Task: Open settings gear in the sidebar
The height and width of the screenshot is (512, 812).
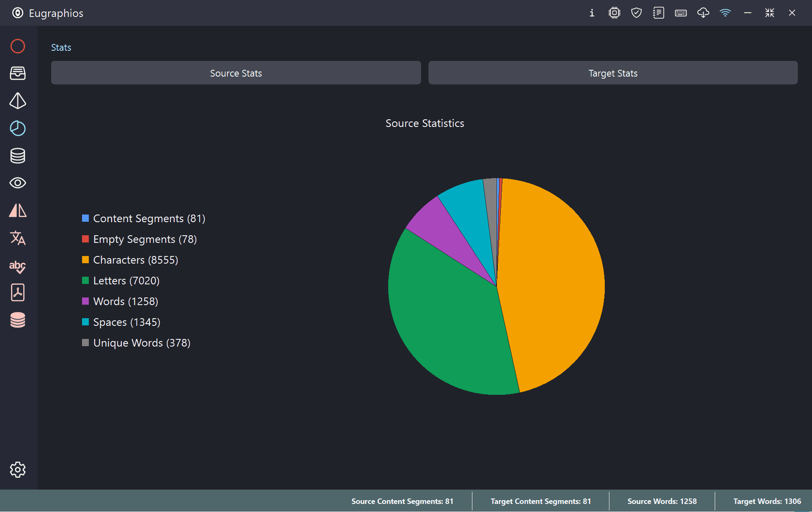Action: tap(18, 470)
